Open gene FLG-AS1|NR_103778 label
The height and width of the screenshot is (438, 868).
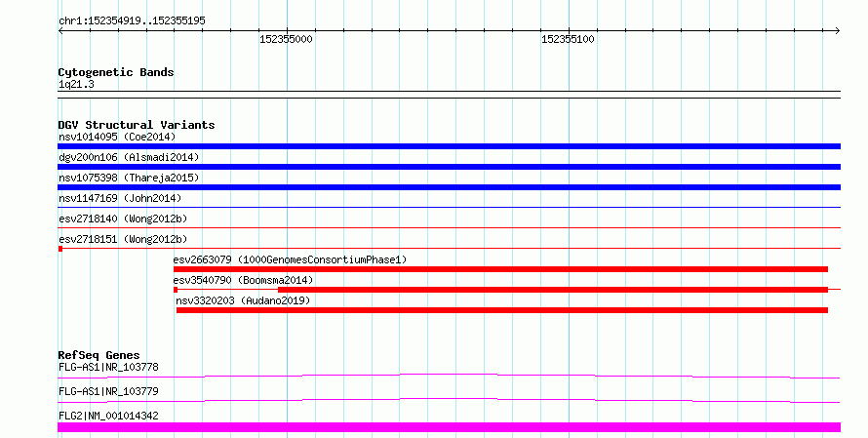[108, 367]
